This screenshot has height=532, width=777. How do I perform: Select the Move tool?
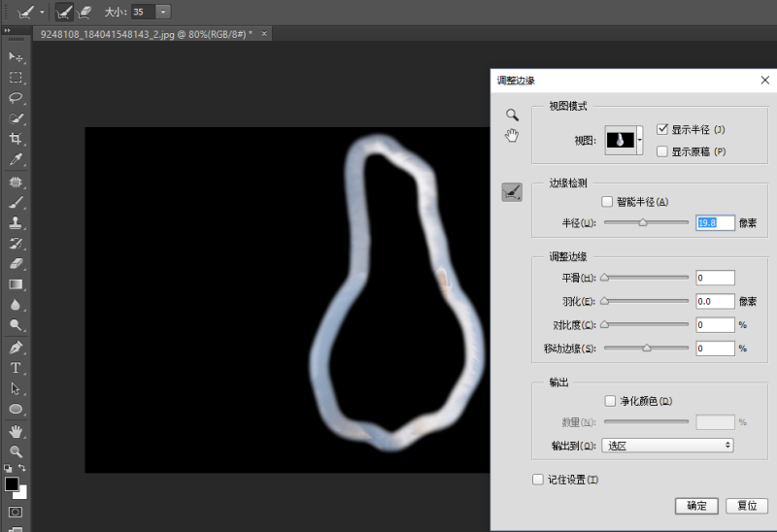tap(16, 57)
